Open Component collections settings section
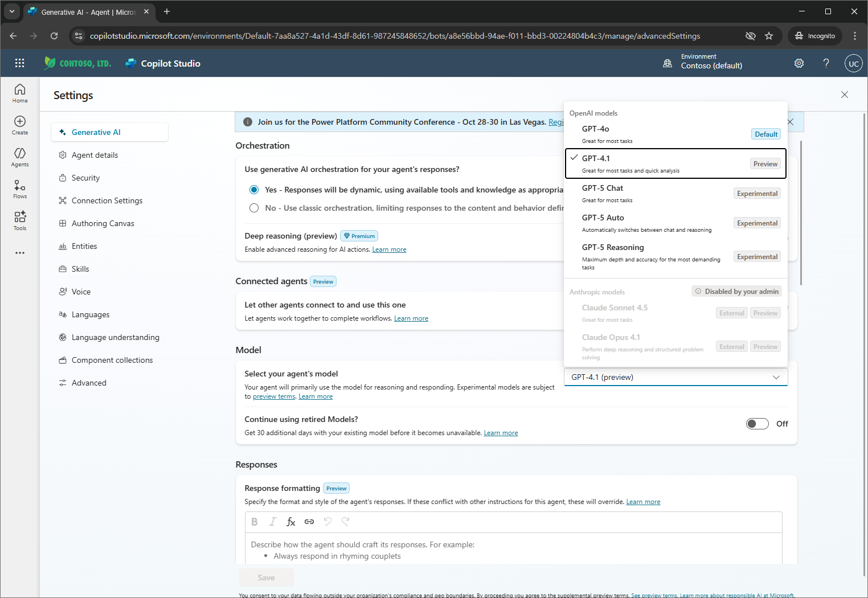Screen dimensions: 868x598 point(109,360)
